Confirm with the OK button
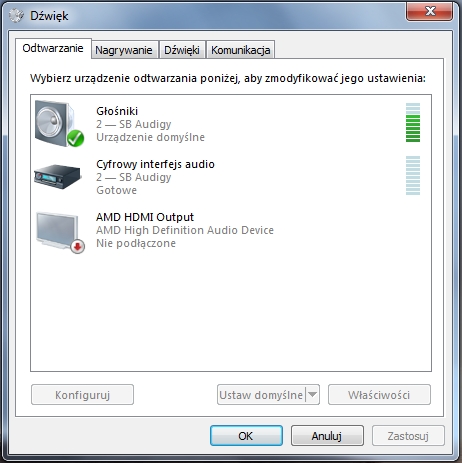 [246, 436]
